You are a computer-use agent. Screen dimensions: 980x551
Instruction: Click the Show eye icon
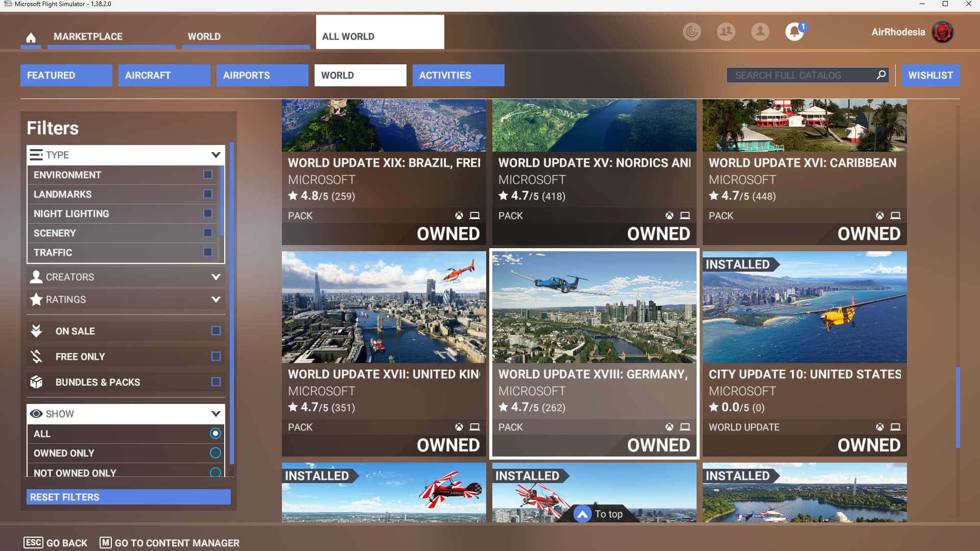coord(36,414)
